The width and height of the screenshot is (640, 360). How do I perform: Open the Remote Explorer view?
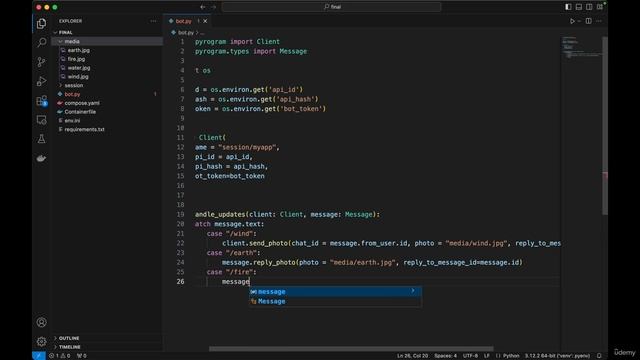tap(41, 120)
